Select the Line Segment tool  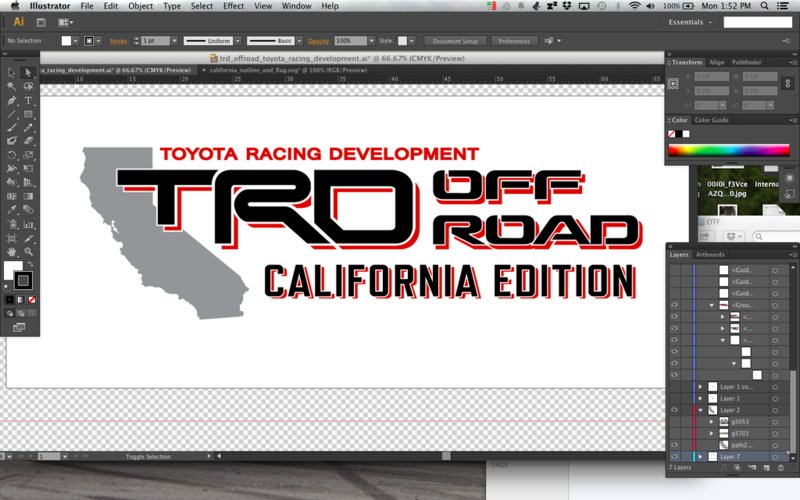click(x=12, y=114)
